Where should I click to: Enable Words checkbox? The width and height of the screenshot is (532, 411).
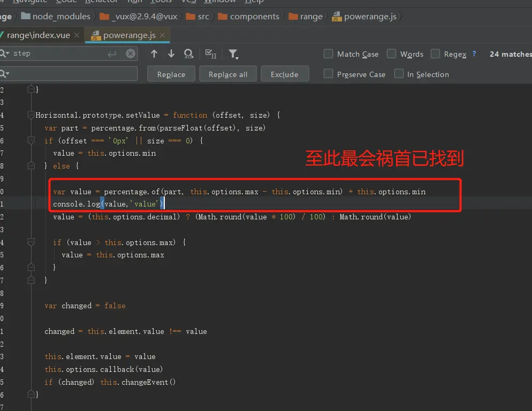(391, 54)
